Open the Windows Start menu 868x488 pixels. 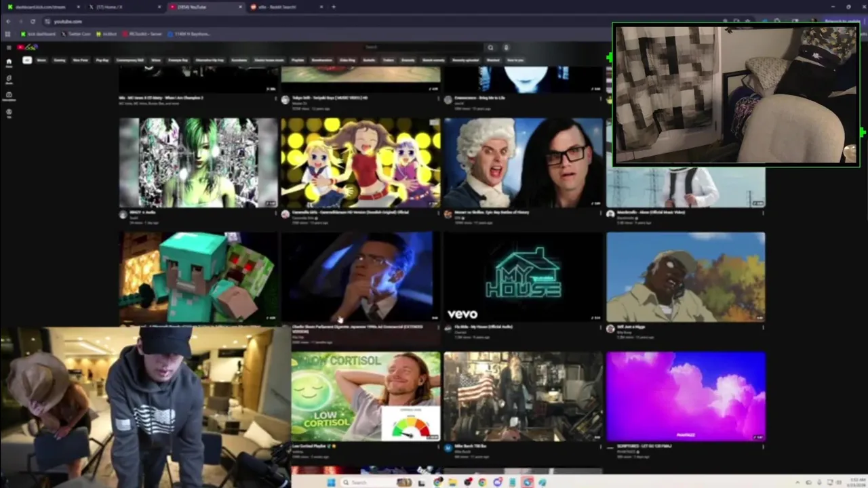[x=332, y=482]
